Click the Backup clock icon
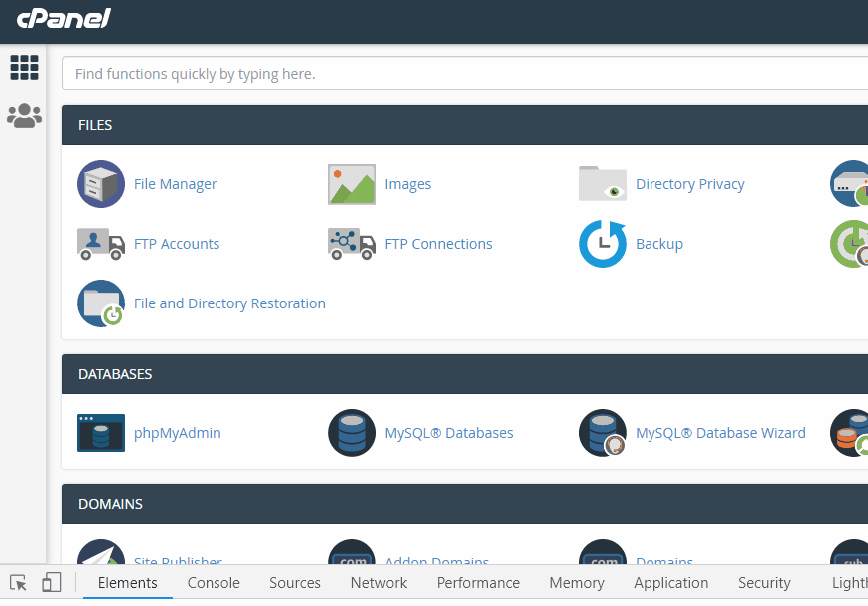This screenshot has width=868, height=606. click(603, 244)
